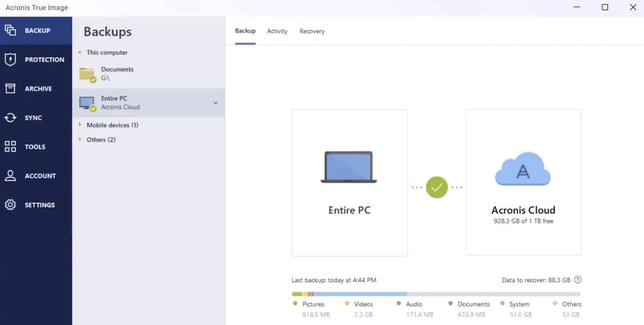644x325 pixels.
Task: Go to the PROTECTION section
Action: click(x=36, y=60)
